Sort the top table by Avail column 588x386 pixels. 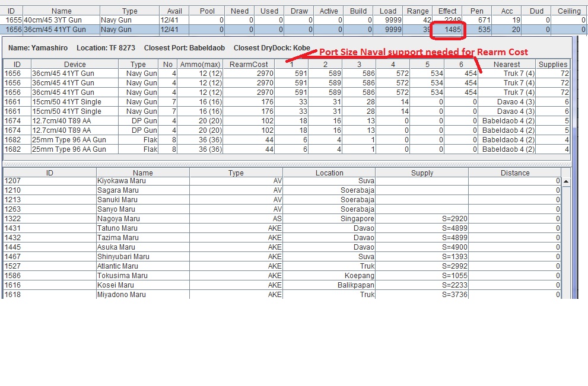coord(174,11)
